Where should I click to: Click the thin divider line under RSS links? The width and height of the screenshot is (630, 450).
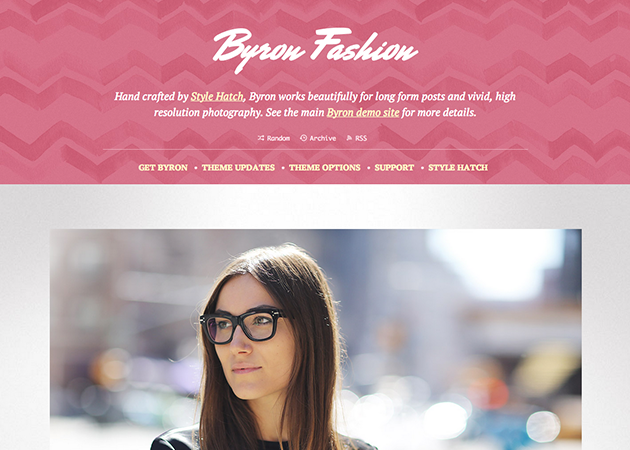315,149
